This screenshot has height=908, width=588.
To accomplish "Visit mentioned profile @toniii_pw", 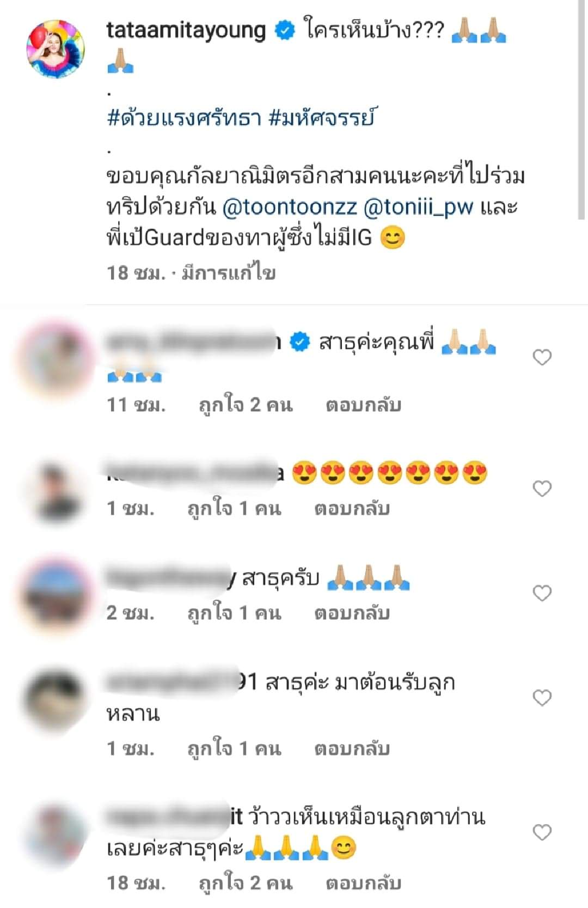I will [418, 207].
